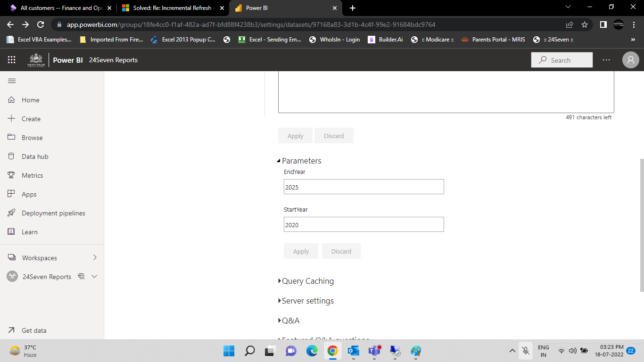Click the page vertical scrollbar
This screenshot has width=644, height=362.
pyautogui.click(x=642, y=225)
